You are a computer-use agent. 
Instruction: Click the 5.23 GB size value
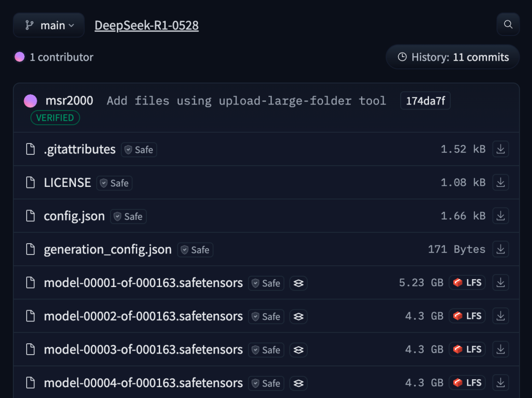tap(421, 283)
